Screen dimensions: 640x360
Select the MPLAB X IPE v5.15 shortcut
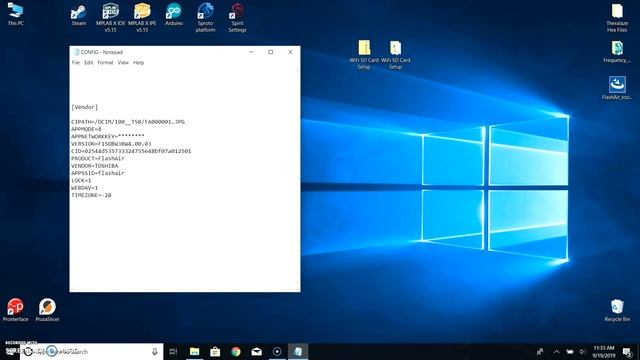142,17
